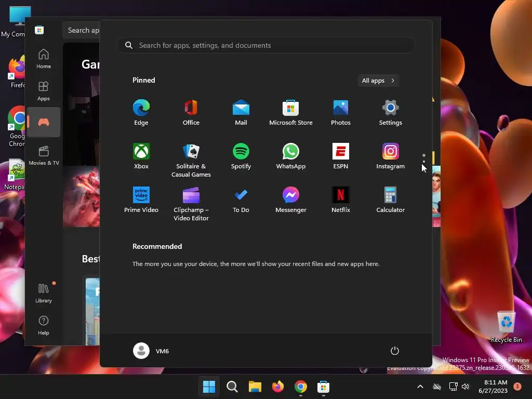This screenshot has height=399, width=532.
Task: Open Google Chrome from taskbar
Action: [x=301, y=387]
